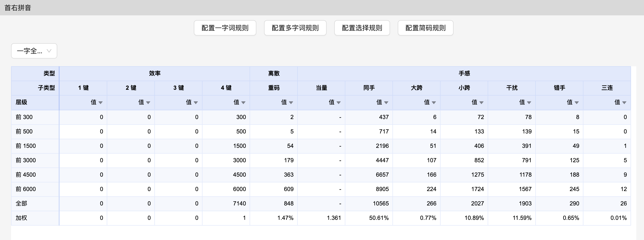Open 配置简码规则 settings
Viewport: 644px width, 240px height.
[x=425, y=28]
